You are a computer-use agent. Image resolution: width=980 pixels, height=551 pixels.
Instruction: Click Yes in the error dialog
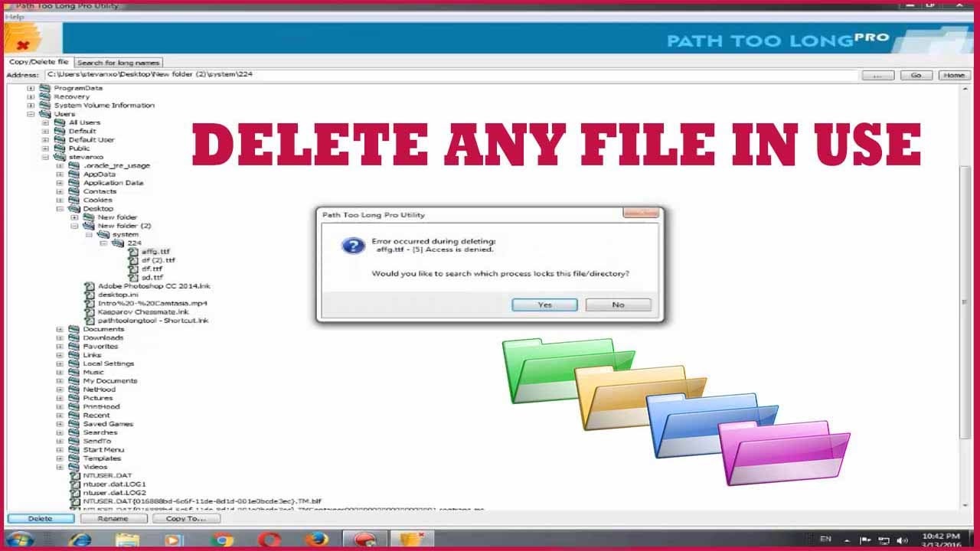click(x=544, y=305)
